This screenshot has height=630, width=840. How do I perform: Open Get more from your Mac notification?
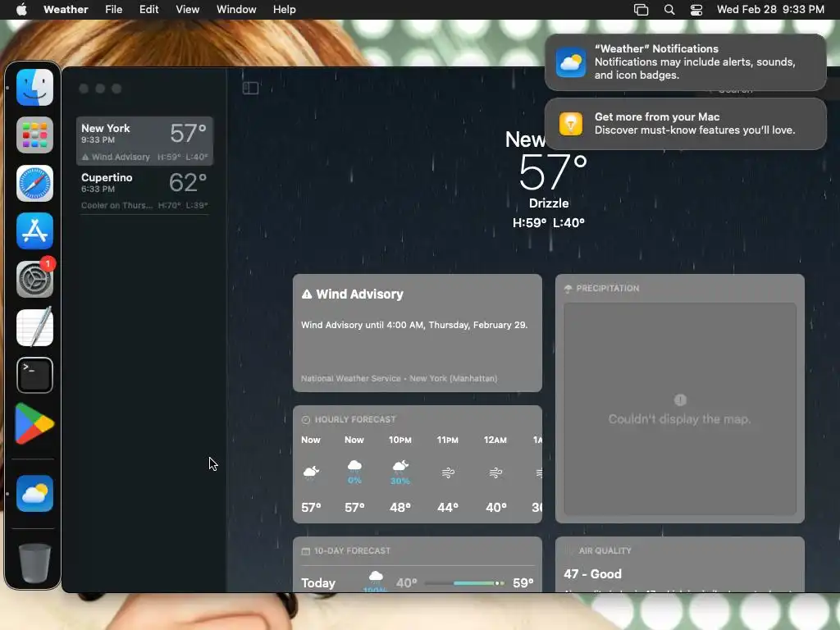click(685, 124)
